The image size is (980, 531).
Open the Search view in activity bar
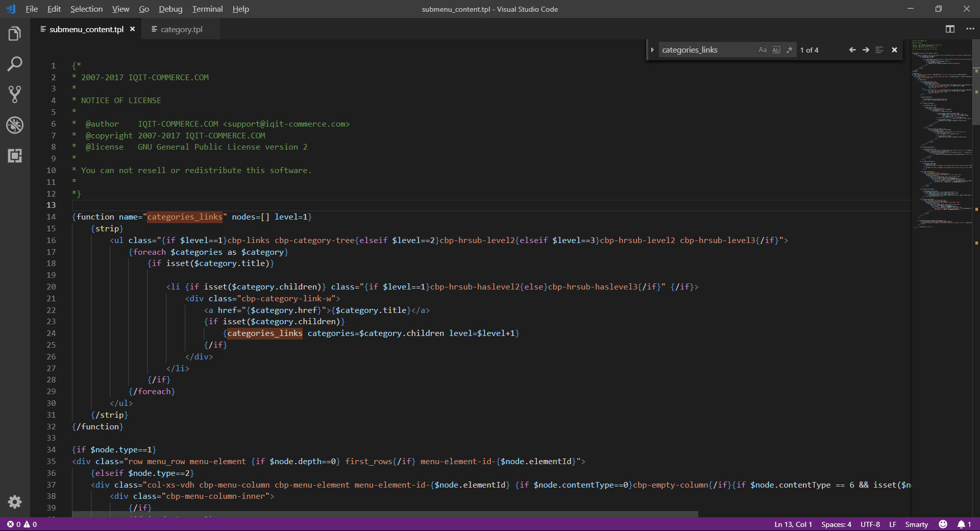tap(15, 64)
